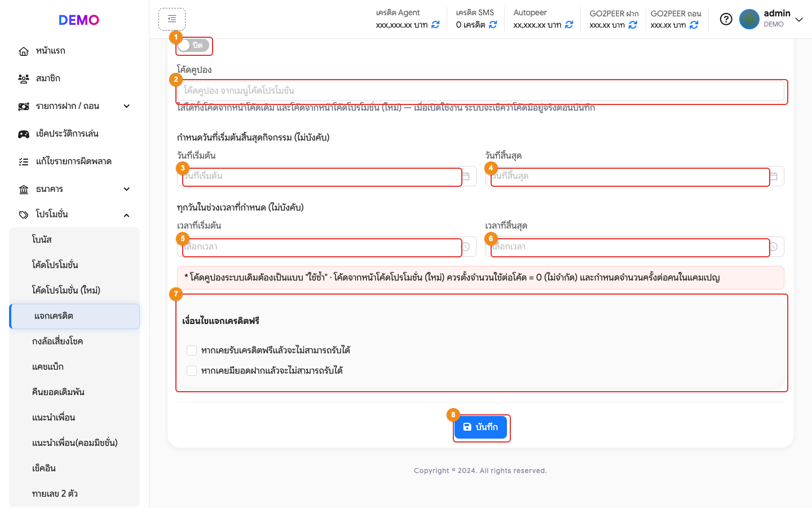The height and width of the screenshot is (508, 812).
Task: Click the admin profile avatar
Action: (x=749, y=19)
